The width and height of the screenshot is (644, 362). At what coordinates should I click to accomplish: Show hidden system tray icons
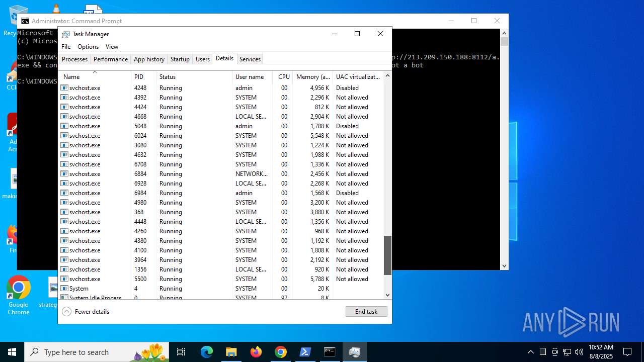point(530,352)
